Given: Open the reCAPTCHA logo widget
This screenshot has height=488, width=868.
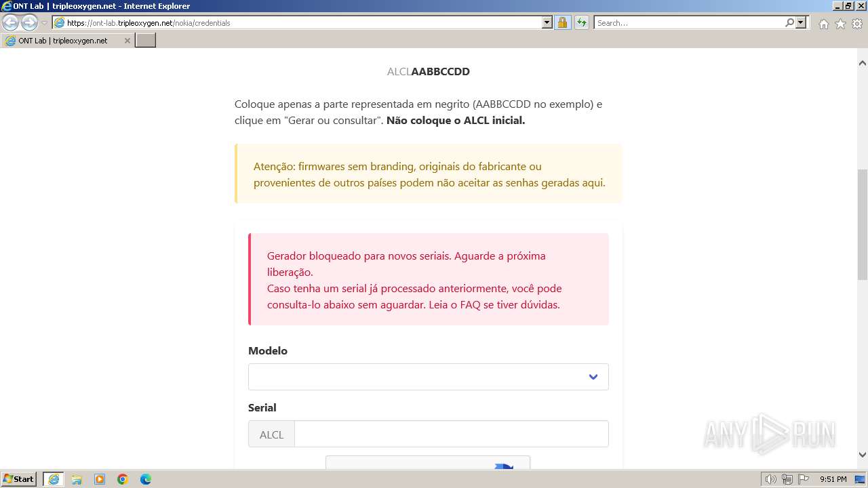Looking at the screenshot, I should click(503, 466).
